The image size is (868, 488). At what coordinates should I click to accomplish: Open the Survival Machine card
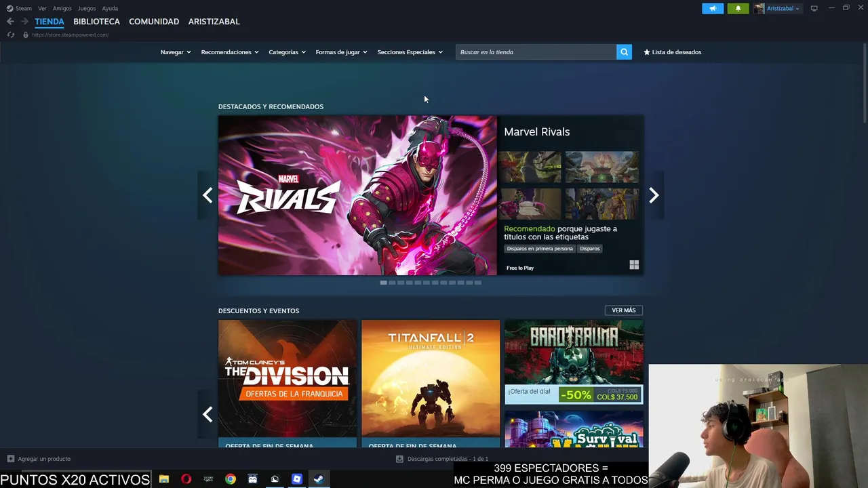(x=574, y=429)
